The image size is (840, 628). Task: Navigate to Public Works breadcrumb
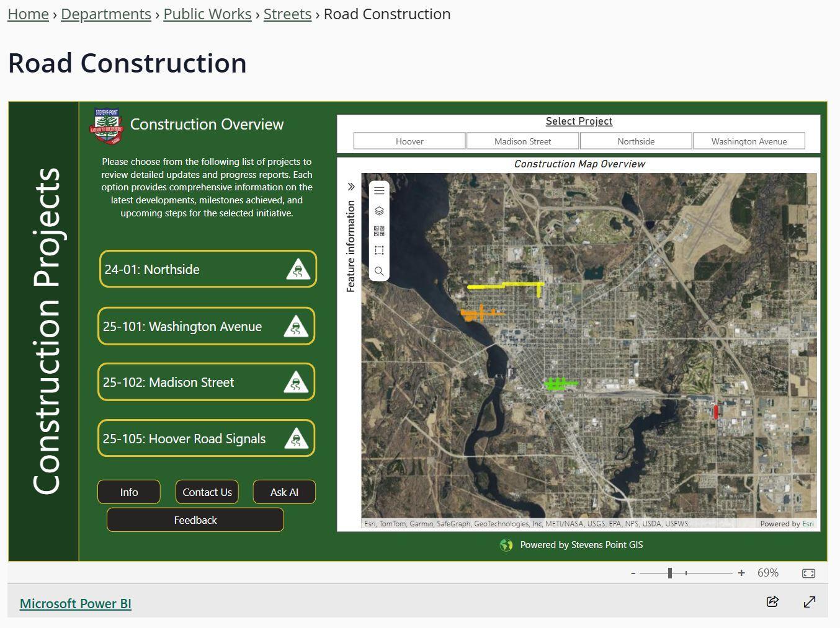[x=207, y=14]
